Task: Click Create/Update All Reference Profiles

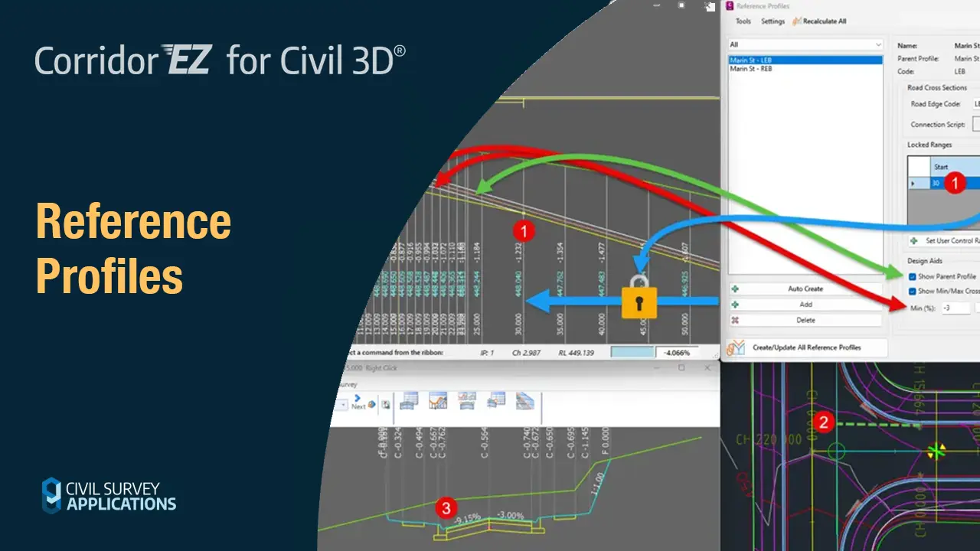Action: pos(806,347)
